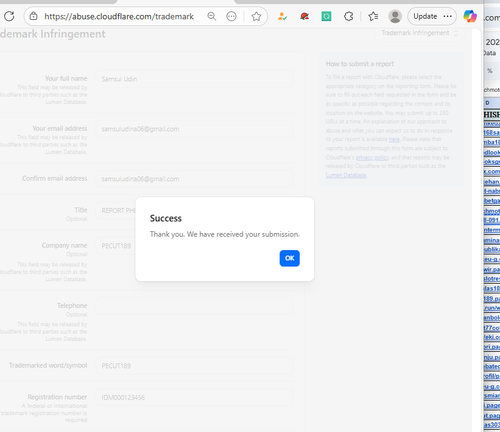
Task: Open the browser profile avatar
Action: point(395,16)
